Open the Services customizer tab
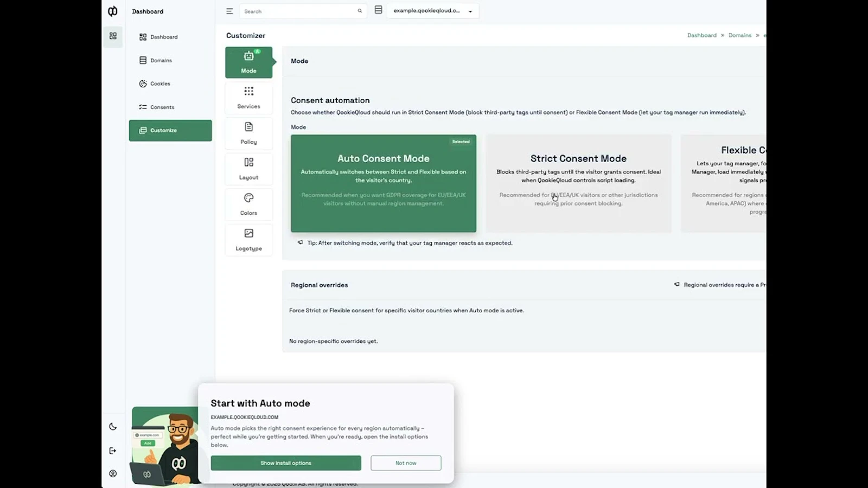This screenshot has width=868, height=488. point(249,98)
